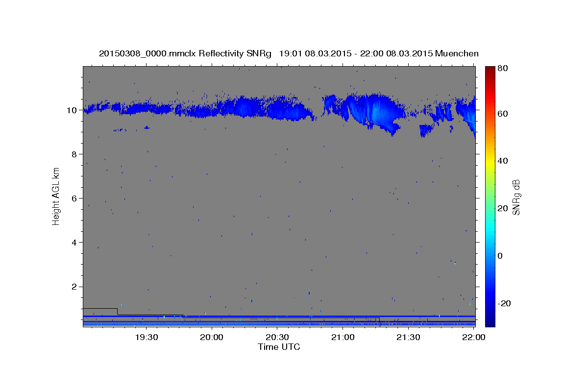Image resolution: width=588 pixels, height=392 pixels.
Task: Click the 21:00 time tick label
Action: point(343,337)
